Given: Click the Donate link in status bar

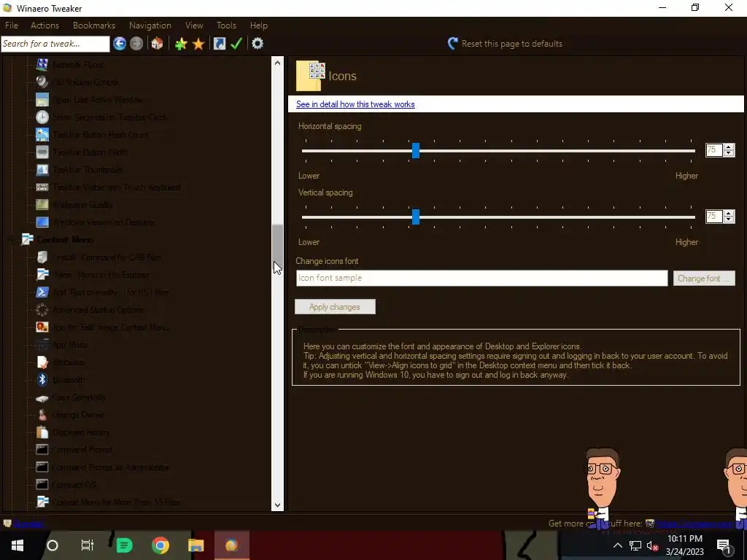Looking at the screenshot, I should pyautogui.click(x=28, y=524).
